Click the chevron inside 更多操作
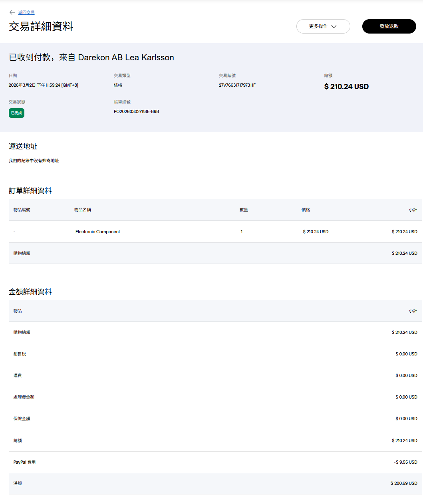Screen dimensions: 423x504 (334, 26)
